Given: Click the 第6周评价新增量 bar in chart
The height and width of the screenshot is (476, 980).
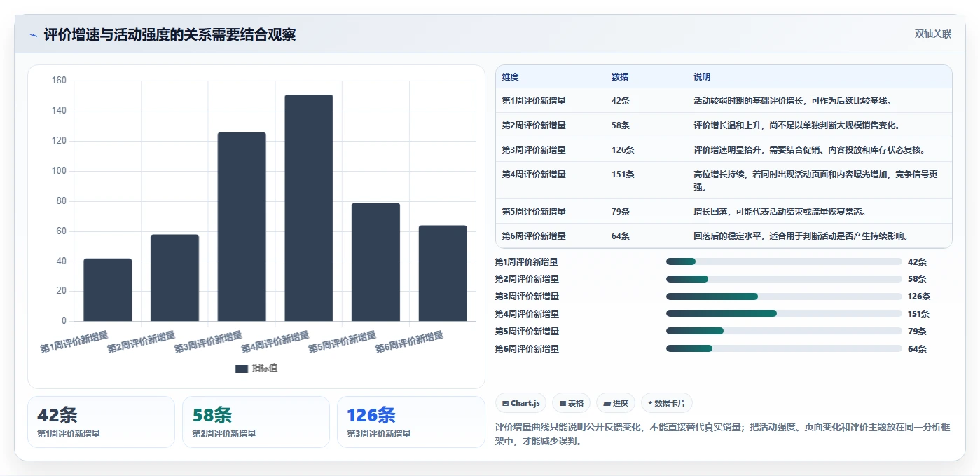Looking at the screenshot, I should 443,273.
